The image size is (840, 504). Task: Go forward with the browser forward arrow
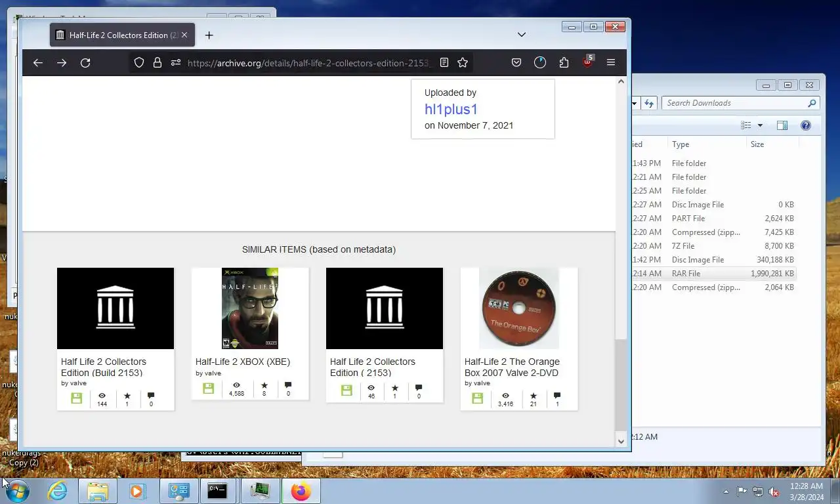62,62
